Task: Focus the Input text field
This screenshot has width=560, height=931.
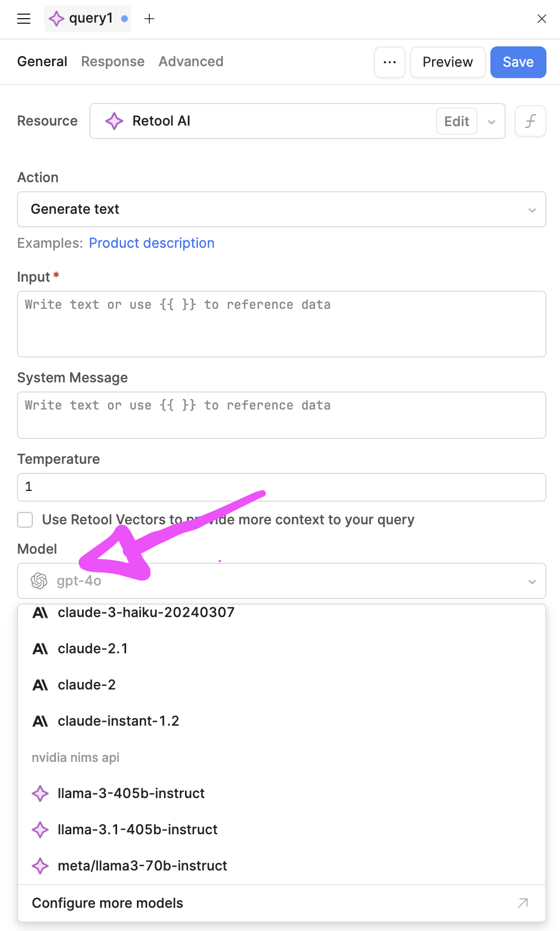Action: (x=282, y=324)
